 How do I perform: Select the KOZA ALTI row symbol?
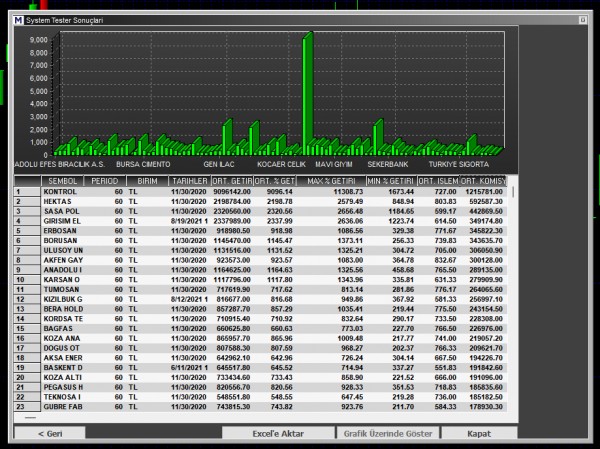coord(62,377)
